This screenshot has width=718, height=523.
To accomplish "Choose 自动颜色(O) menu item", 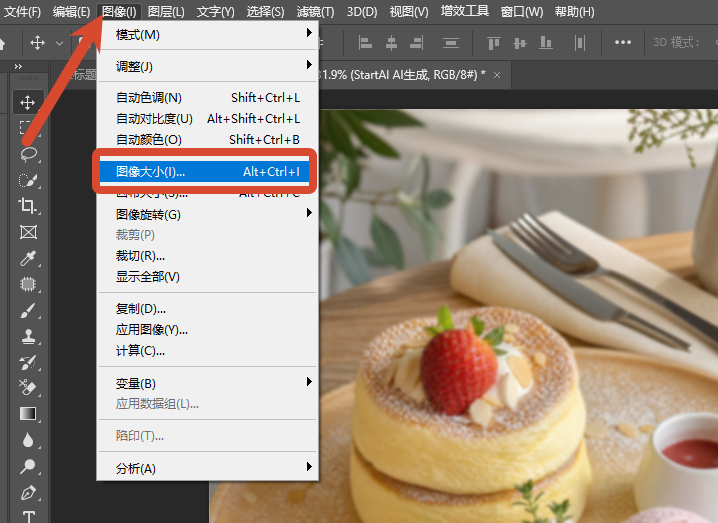I will (208, 140).
